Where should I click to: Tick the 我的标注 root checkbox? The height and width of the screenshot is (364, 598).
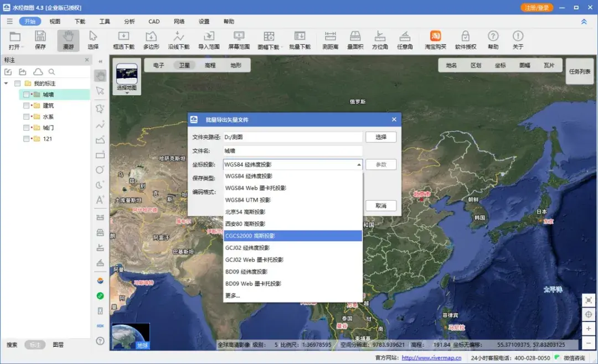pyautogui.click(x=17, y=82)
